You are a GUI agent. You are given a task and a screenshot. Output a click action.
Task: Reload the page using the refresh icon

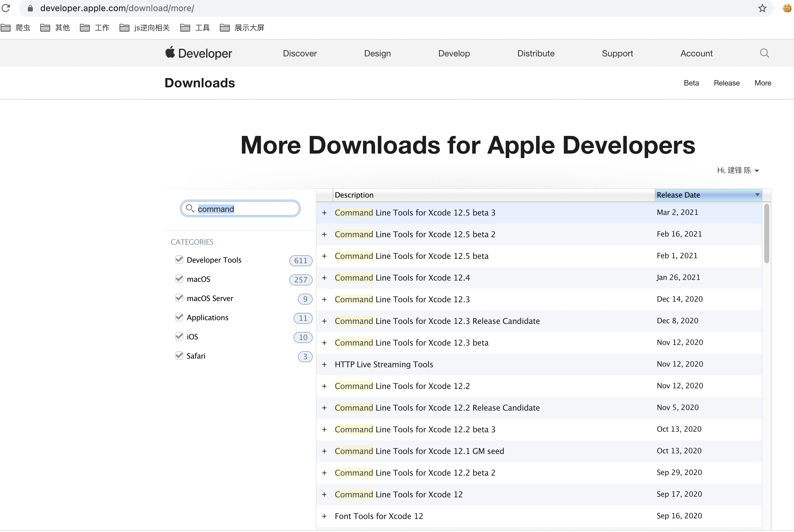6,8
